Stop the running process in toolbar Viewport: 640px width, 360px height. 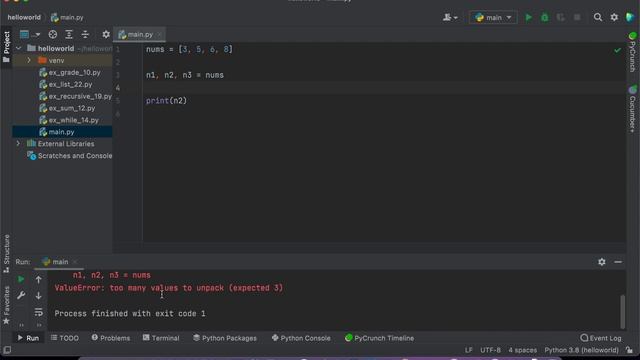click(x=577, y=18)
